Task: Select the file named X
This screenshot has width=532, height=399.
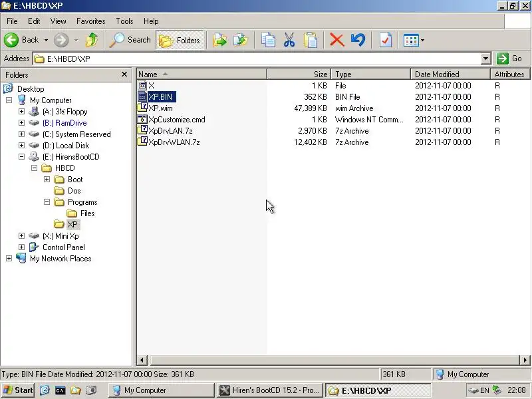Action: coord(151,86)
